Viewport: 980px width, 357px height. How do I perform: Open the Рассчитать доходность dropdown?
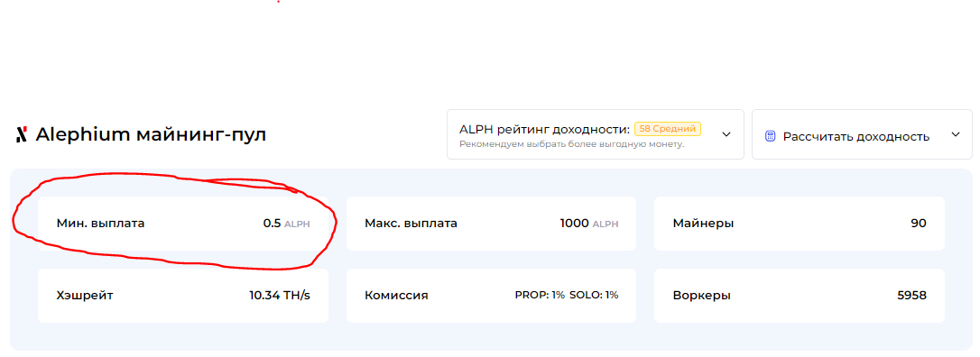point(862,134)
